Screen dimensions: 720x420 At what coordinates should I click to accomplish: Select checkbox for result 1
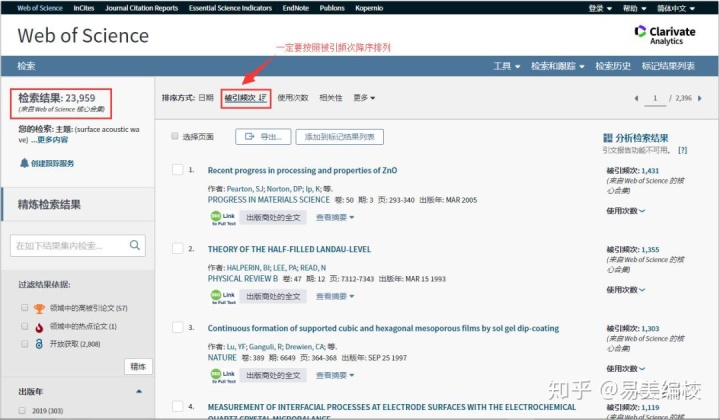click(x=177, y=169)
